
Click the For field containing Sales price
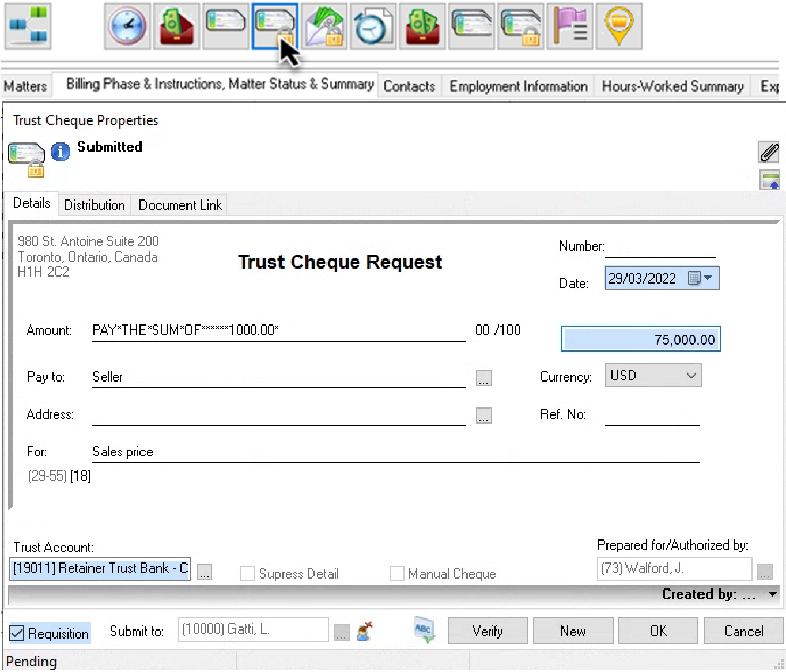tap(395, 452)
